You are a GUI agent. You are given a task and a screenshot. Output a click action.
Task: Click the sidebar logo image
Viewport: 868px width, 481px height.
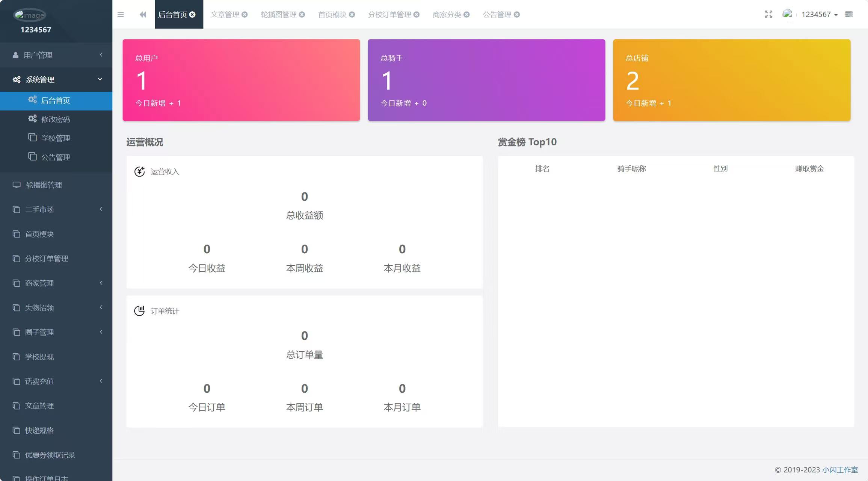(x=30, y=15)
